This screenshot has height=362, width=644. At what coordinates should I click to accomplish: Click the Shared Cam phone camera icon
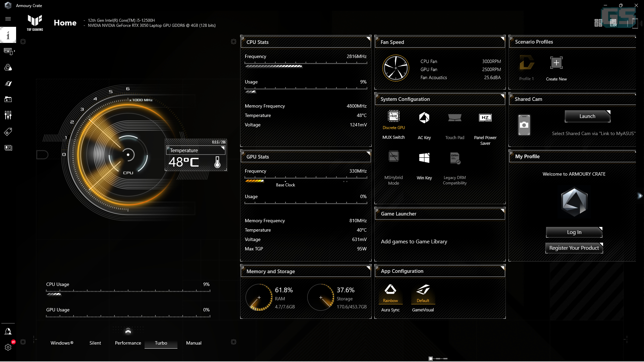524,125
